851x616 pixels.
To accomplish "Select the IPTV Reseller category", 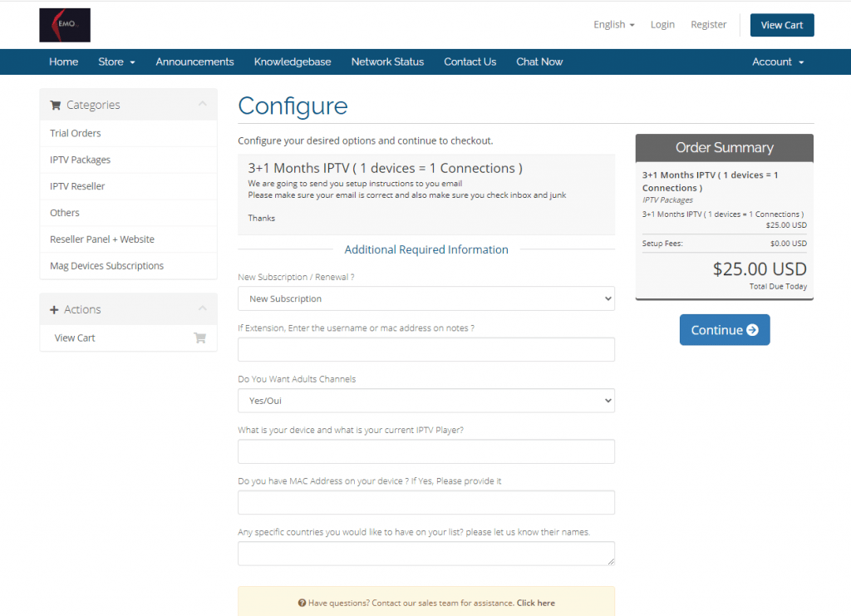I will click(x=129, y=187).
